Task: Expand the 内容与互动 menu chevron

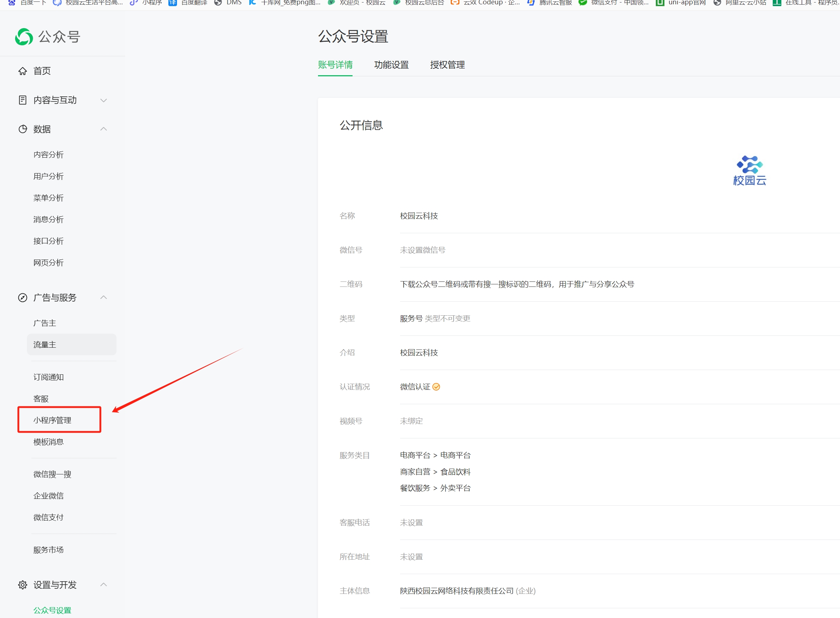Action: pyautogui.click(x=104, y=100)
